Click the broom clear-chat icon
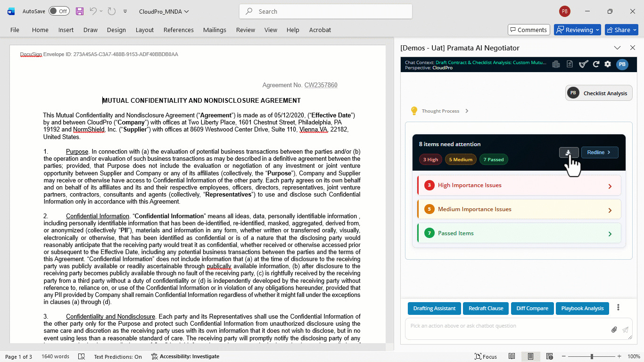Image resolution: width=644 pixels, height=362 pixels. pyautogui.click(x=584, y=64)
